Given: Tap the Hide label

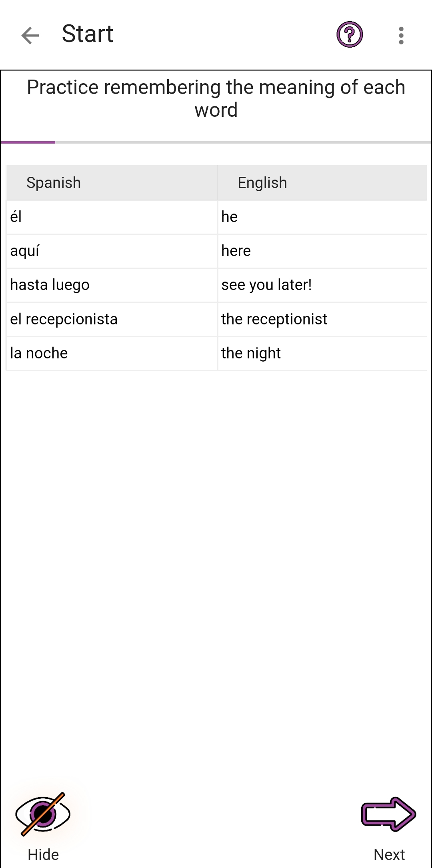Looking at the screenshot, I should click(43, 855).
